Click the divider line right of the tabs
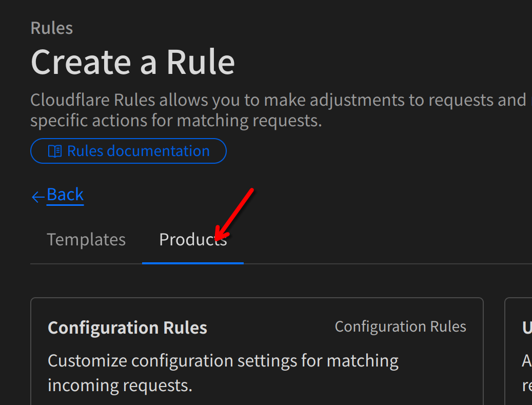Image resolution: width=532 pixels, height=405 pixels. (x=388, y=263)
